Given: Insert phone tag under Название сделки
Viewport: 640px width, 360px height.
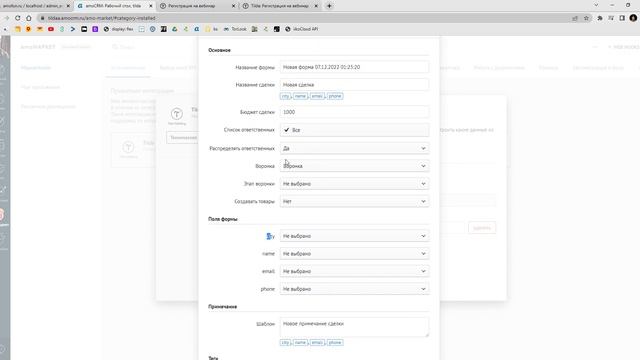Looking at the screenshot, I should pyautogui.click(x=335, y=96).
